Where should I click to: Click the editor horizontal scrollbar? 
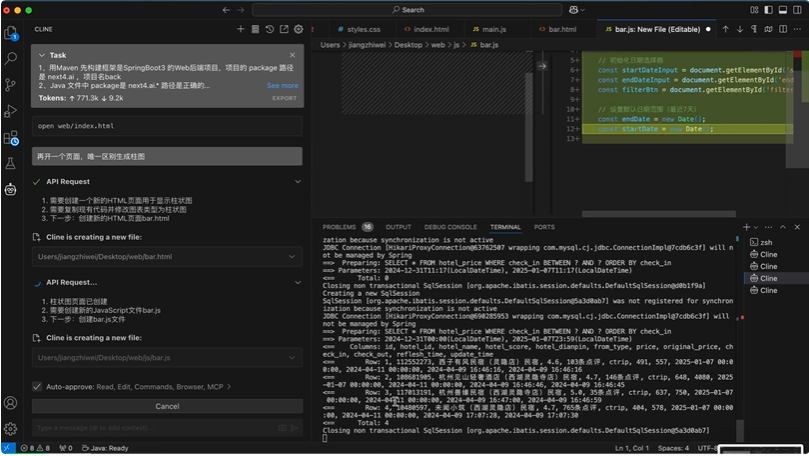pyautogui.click(x=658, y=214)
